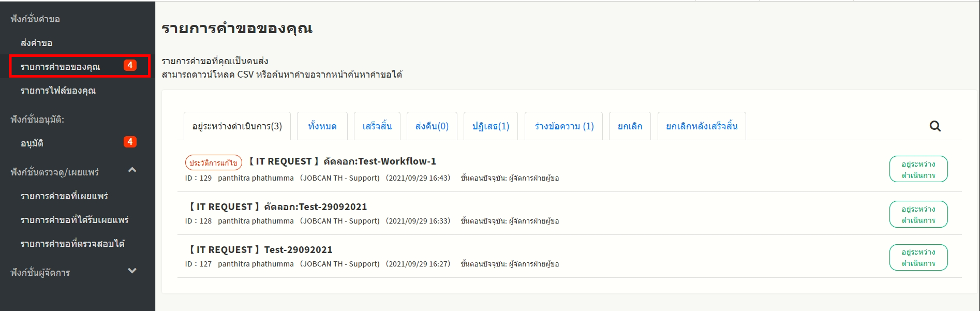Open the ยกเลิกหลังเสร็จสิ้น tab

click(702, 126)
